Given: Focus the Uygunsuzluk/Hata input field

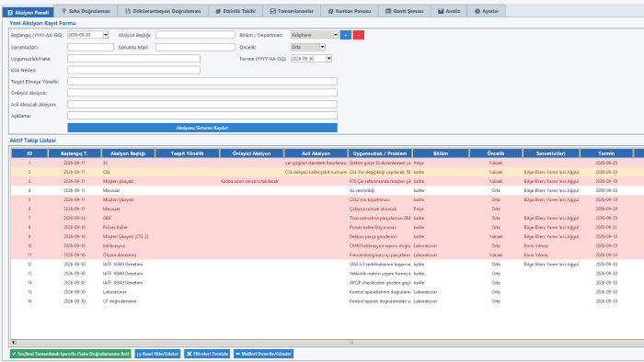Looking at the screenshot, I should [x=134, y=59].
